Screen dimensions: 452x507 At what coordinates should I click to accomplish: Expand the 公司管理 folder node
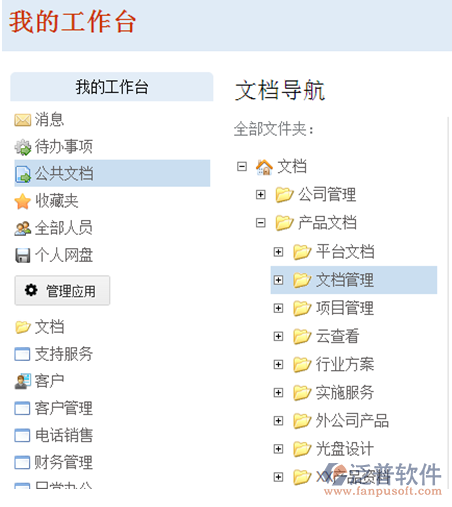click(261, 194)
